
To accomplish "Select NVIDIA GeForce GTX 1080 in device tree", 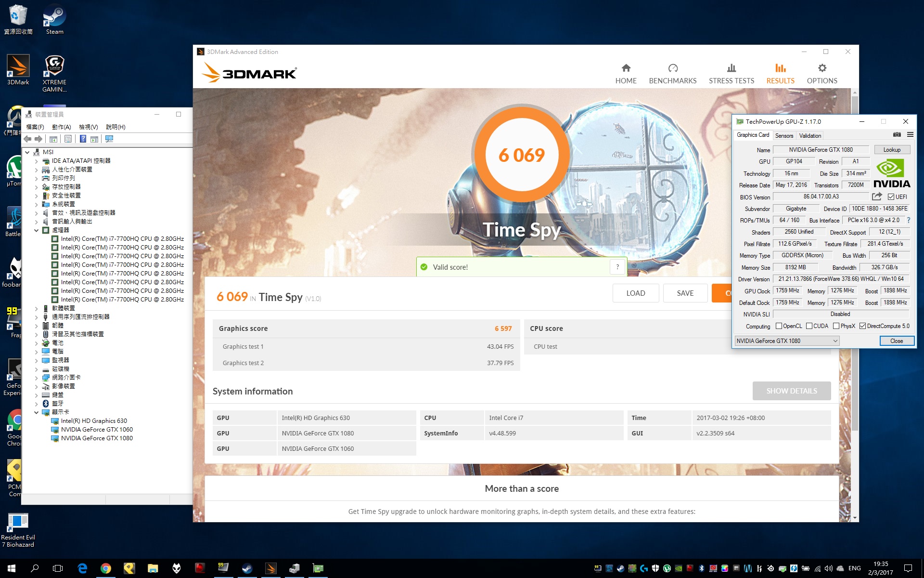I will [97, 438].
